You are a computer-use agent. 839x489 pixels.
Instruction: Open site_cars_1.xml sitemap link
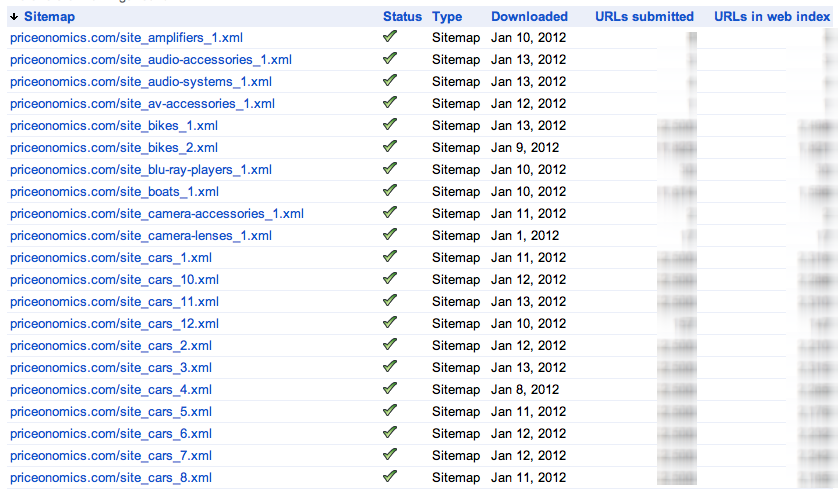click(111, 258)
